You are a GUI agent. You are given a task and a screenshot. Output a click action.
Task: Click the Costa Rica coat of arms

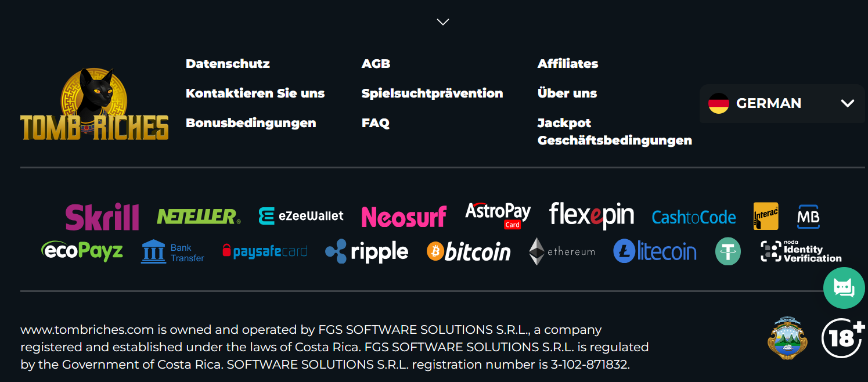[x=787, y=338]
